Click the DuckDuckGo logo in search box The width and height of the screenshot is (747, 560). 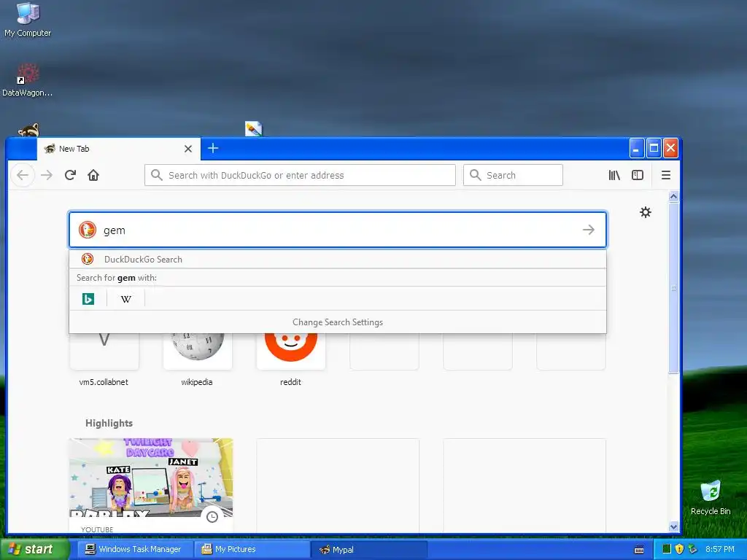click(x=88, y=230)
